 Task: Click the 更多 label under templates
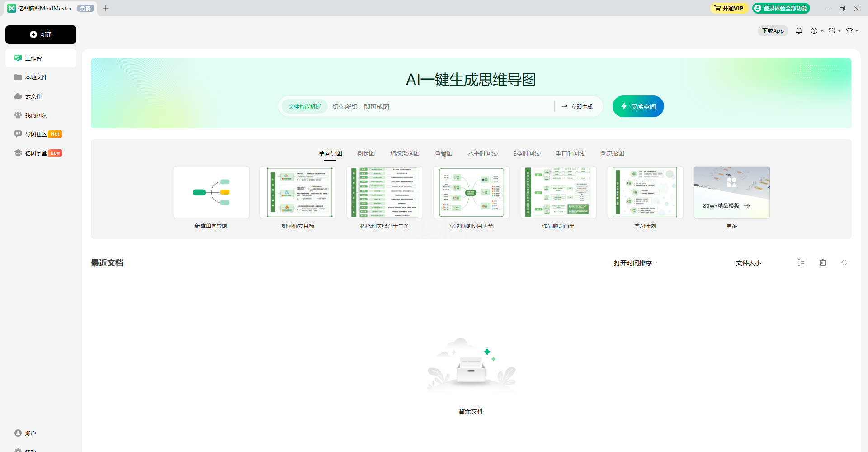732,226
